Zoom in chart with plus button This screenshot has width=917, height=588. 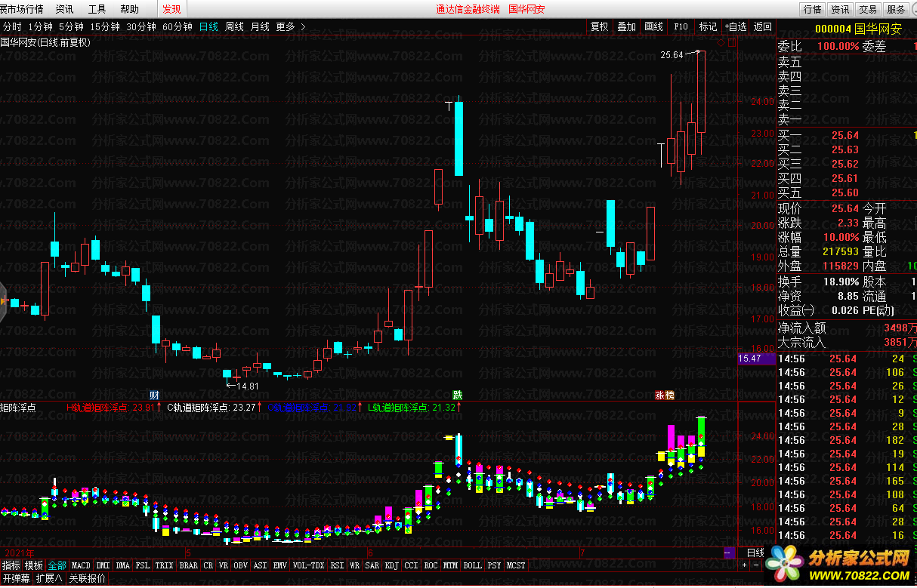(x=745, y=565)
